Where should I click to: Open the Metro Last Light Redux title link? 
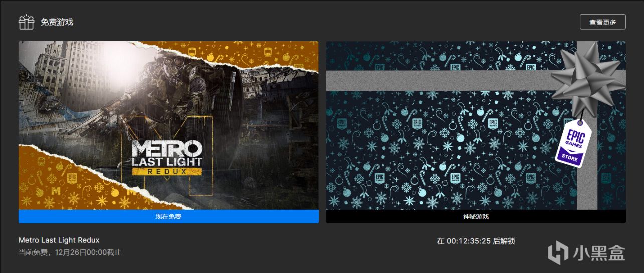[59, 240]
